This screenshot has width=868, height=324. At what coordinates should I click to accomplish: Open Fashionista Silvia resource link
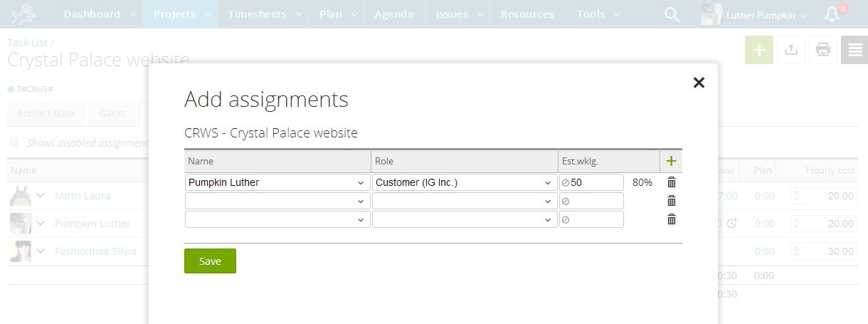[x=95, y=251]
